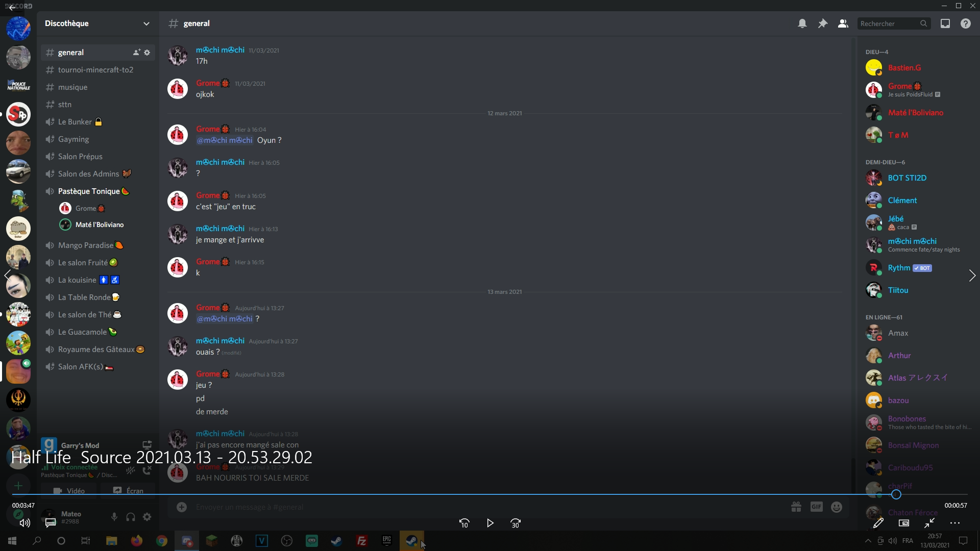980x551 pixels.
Task: Open the video player volume control
Action: [x=24, y=523]
